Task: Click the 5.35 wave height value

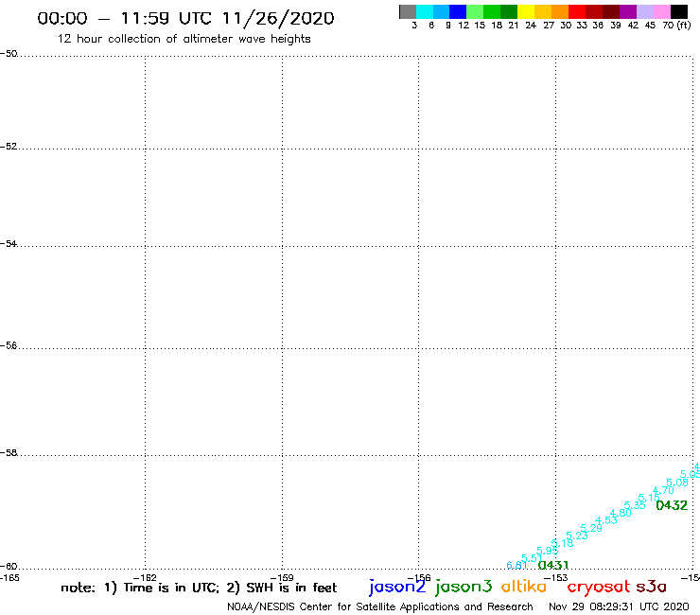Action: point(635,505)
